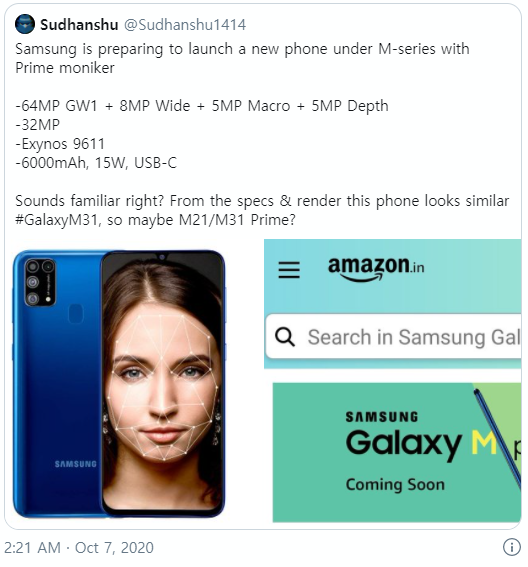Viewport: 528px width, 567px height.
Task: Click the SAMSUNG logo on phone back
Action: [x=76, y=464]
